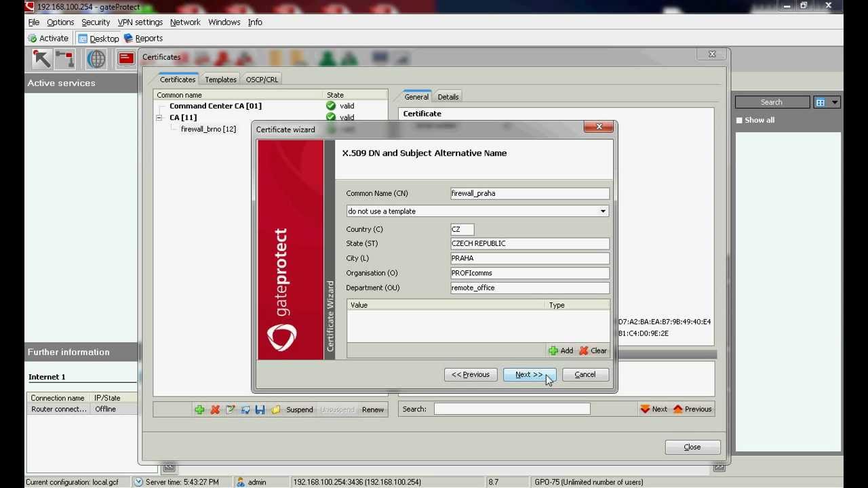Click the import certificate icon

coord(245,409)
